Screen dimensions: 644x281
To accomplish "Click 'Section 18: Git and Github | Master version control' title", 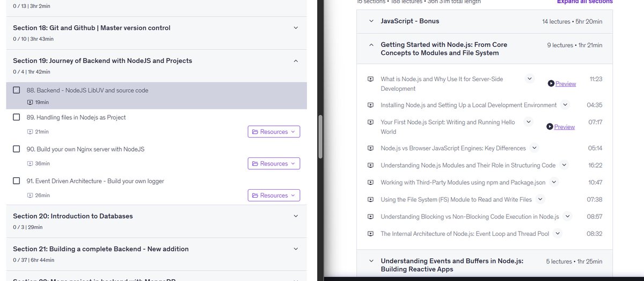I will tap(92, 28).
